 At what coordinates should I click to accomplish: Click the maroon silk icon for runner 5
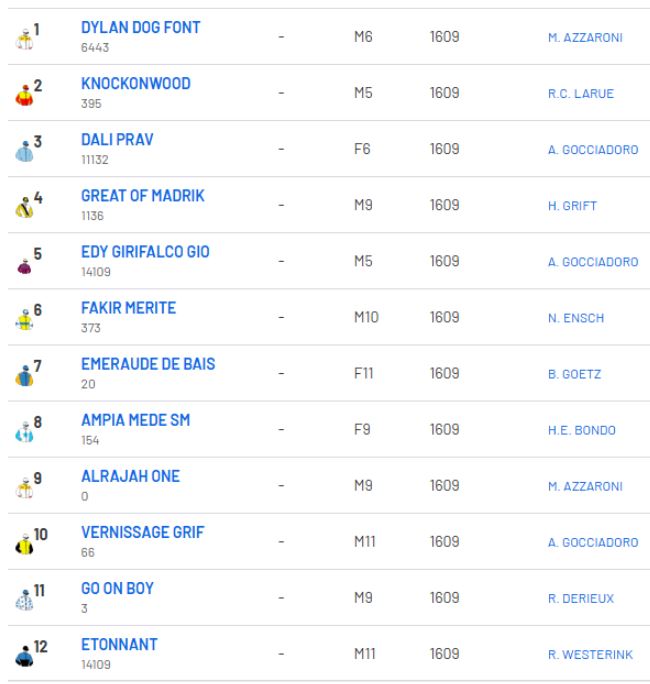24,265
